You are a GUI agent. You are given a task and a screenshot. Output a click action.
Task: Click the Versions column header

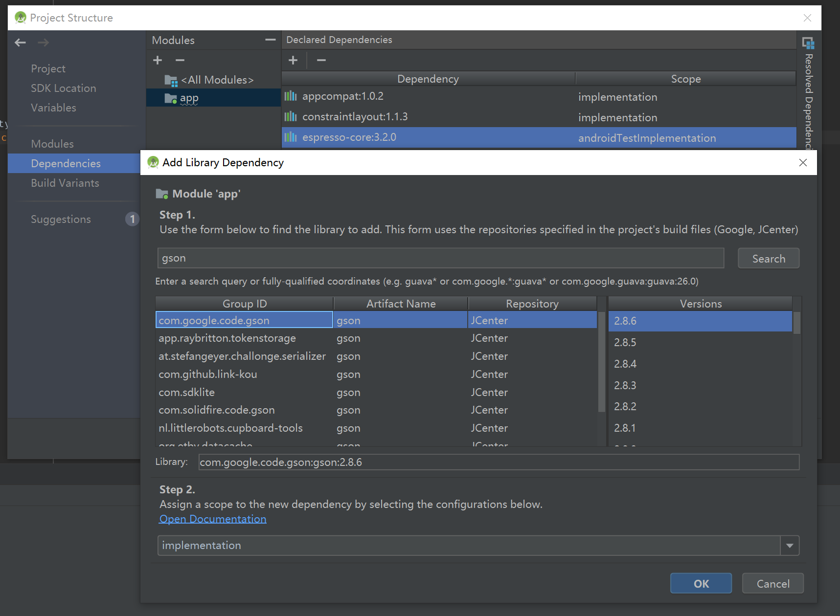pyautogui.click(x=701, y=304)
